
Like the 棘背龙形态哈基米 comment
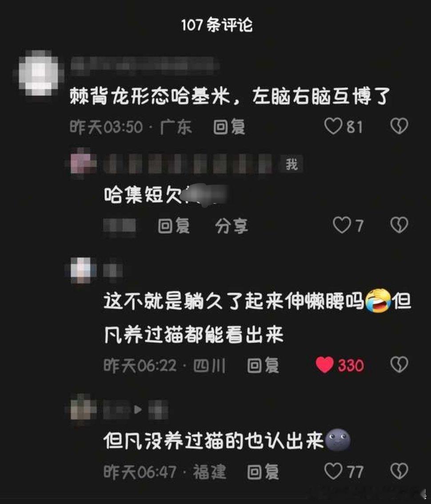tap(333, 126)
